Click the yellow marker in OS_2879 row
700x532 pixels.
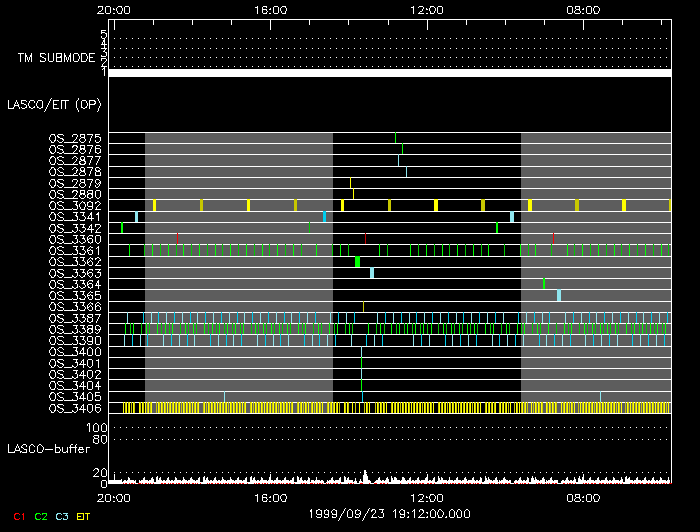pos(350,182)
